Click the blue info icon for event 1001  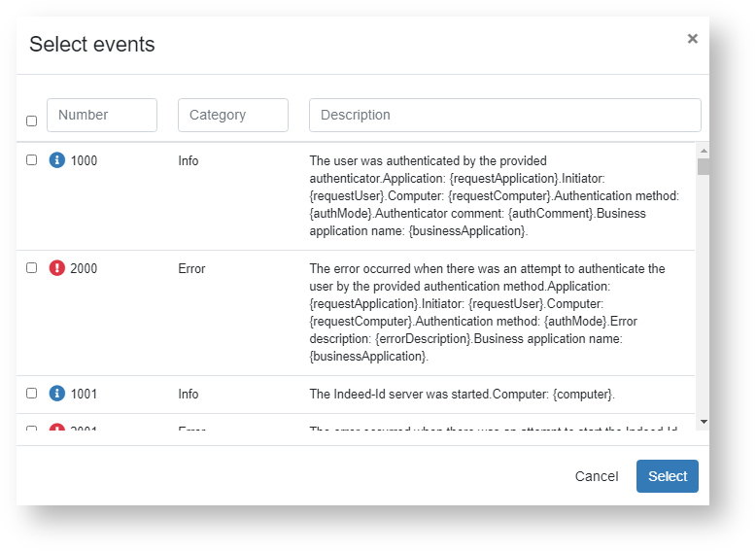click(x=57, y=394)
